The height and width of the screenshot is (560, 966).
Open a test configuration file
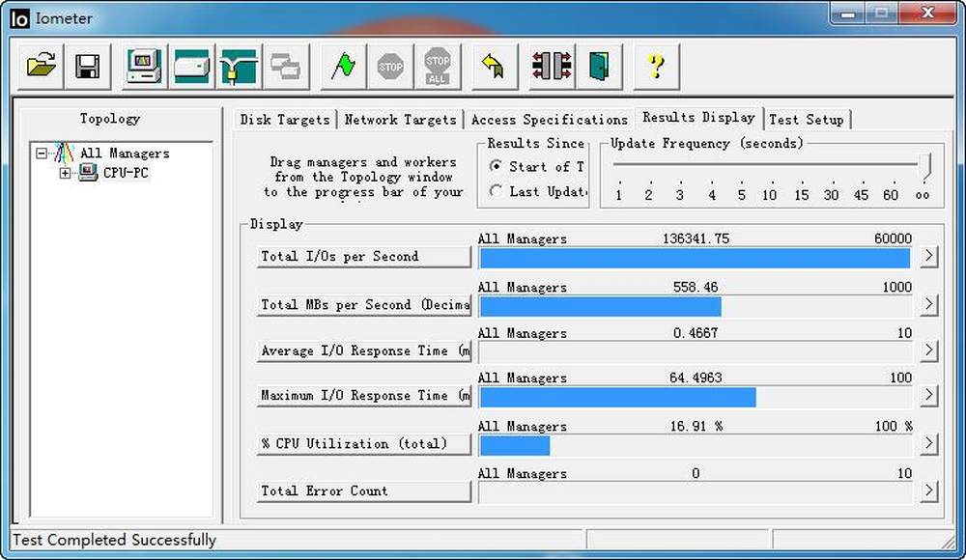(x=41, y=66)
